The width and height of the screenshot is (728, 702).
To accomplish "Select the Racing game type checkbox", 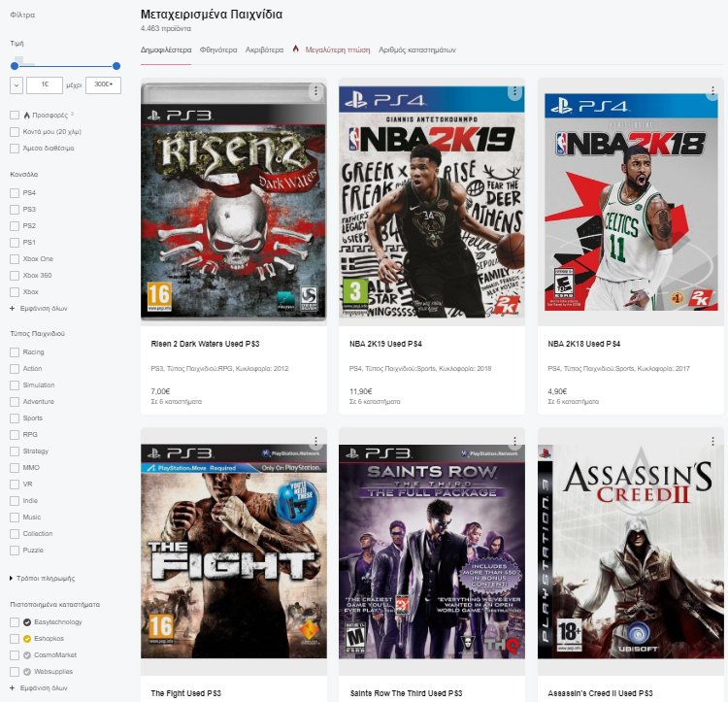I will tap(15, 352).
